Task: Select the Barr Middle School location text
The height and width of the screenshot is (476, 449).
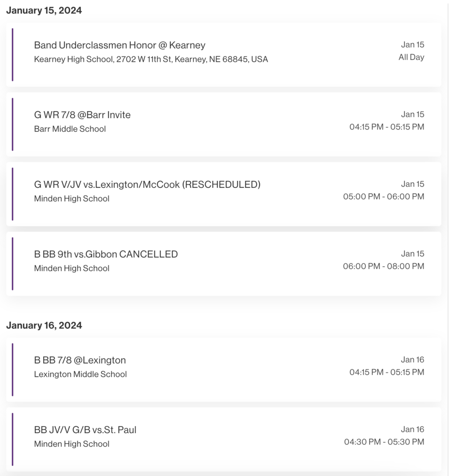Action: pyautogui.click(x=70, y=129)
